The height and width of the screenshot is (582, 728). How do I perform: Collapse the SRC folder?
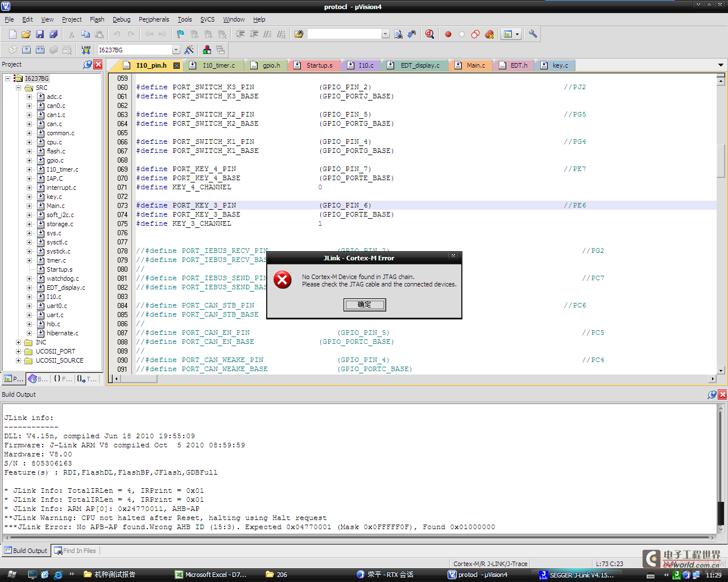click(18, 88)
